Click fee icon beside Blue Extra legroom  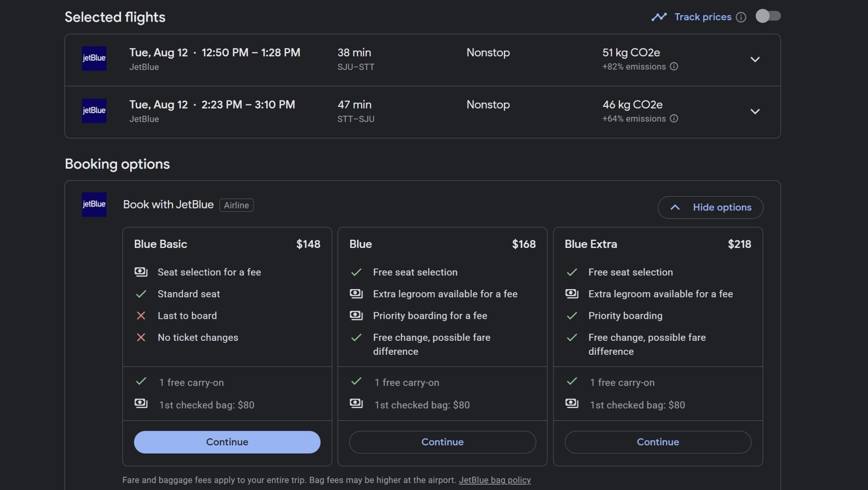[356, 293]
